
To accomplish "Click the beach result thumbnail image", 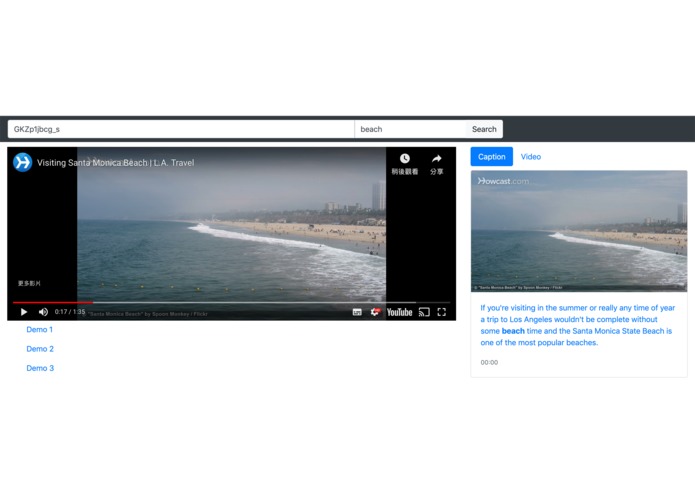I will (x=579, y=231).
